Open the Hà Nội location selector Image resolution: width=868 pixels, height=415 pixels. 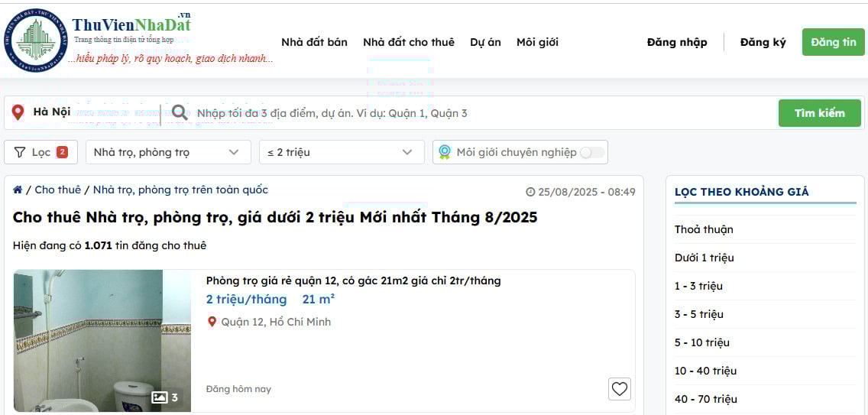[x=52, y=112]
